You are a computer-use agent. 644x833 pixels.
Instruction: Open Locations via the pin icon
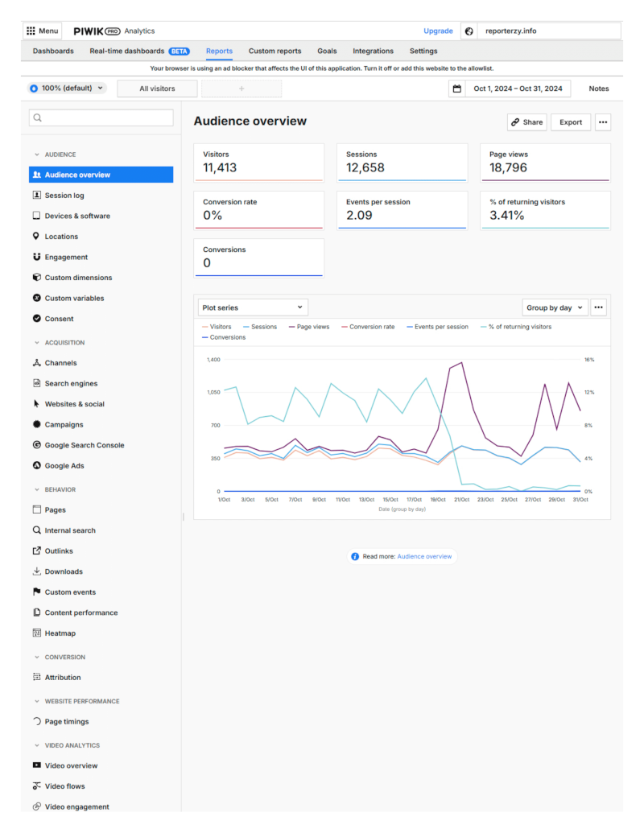(36, 237)
